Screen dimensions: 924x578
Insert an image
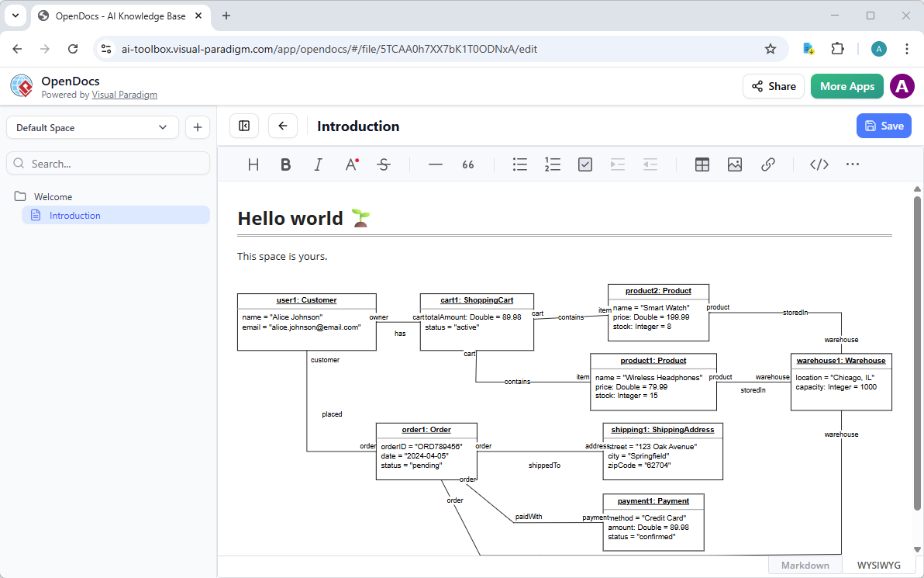[x=734, y=164]
